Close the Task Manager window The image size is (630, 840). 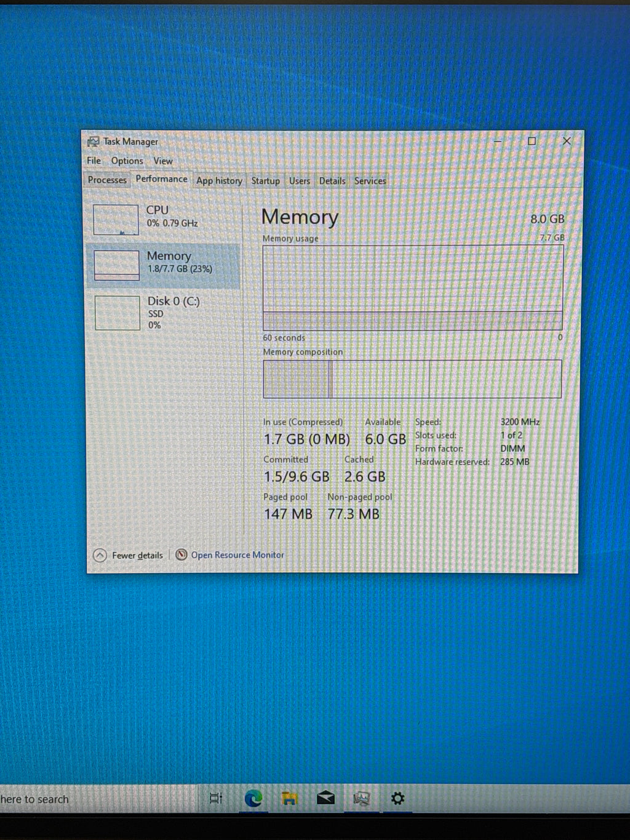[567, 141]
